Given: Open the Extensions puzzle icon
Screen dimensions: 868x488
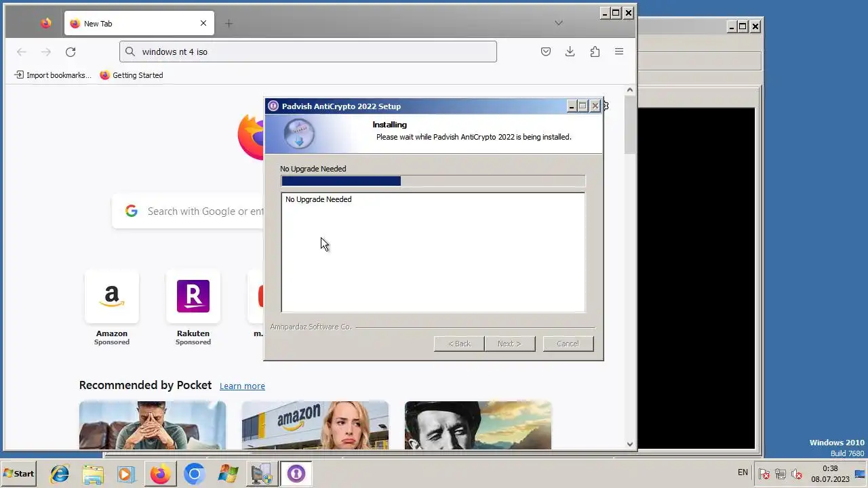Looking at the screenshot, I should coord(595,52).
